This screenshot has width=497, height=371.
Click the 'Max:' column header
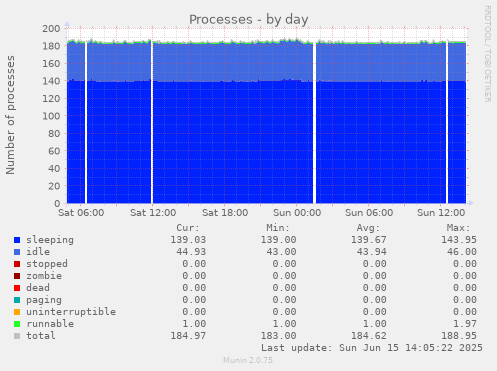click(459, 228)
